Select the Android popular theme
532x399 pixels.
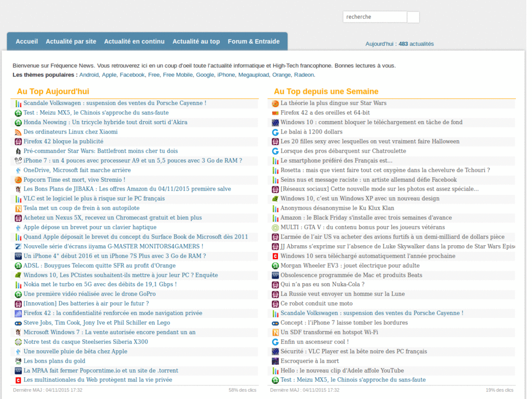click(x=89, y=75)
